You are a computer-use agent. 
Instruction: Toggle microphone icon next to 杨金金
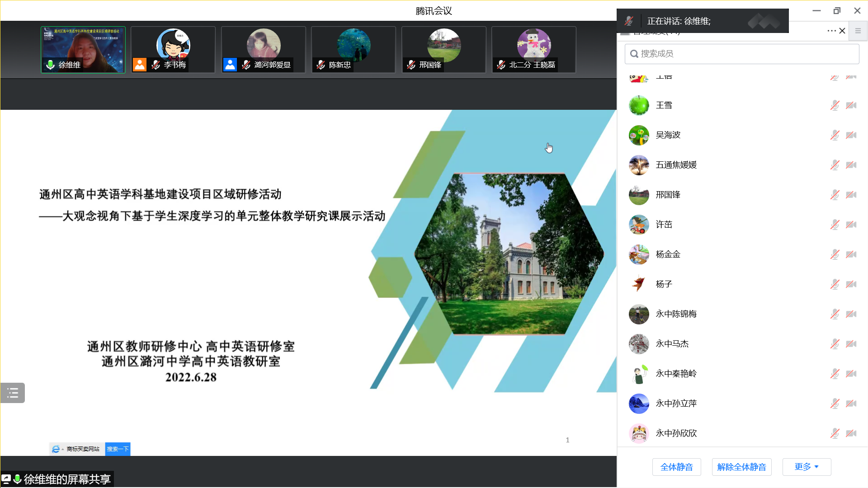coord(835,254)
